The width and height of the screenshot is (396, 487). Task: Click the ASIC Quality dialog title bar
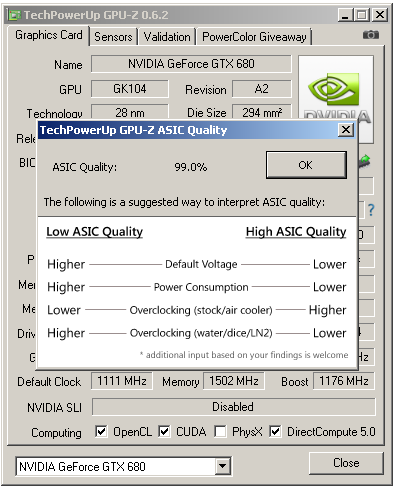coord(197,130)
